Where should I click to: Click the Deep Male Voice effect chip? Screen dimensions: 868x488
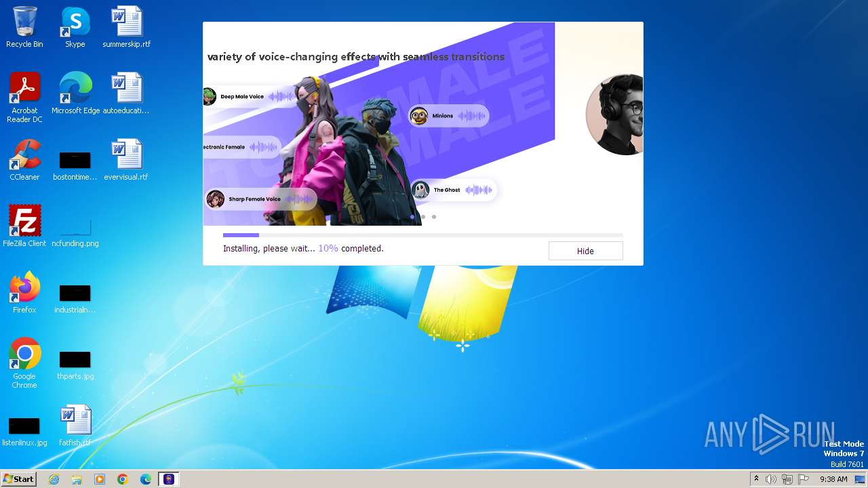coord(250,96)
